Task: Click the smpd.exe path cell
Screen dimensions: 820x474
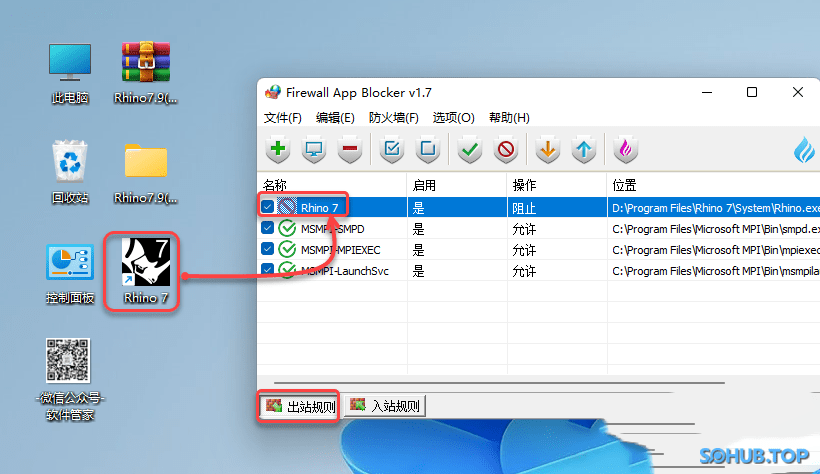Action: coord(713,229)
